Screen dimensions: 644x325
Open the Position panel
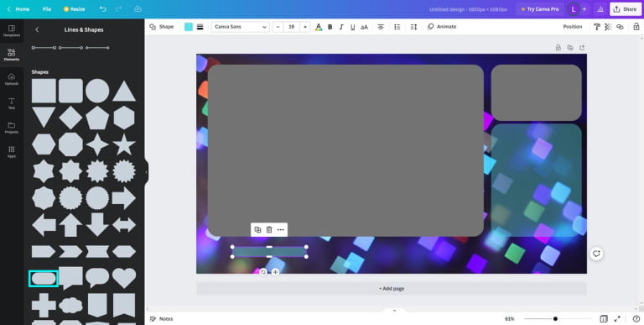click(572, 27)
